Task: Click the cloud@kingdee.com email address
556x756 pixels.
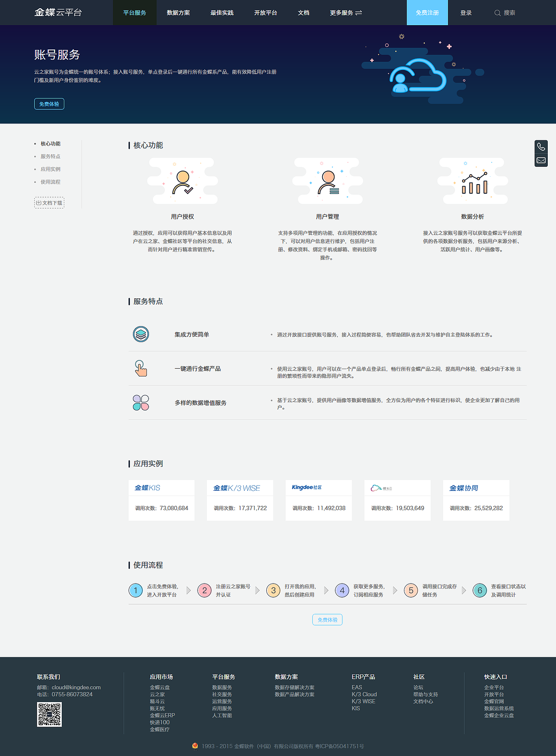Action: pyautogui.click(x=76, y=687)
